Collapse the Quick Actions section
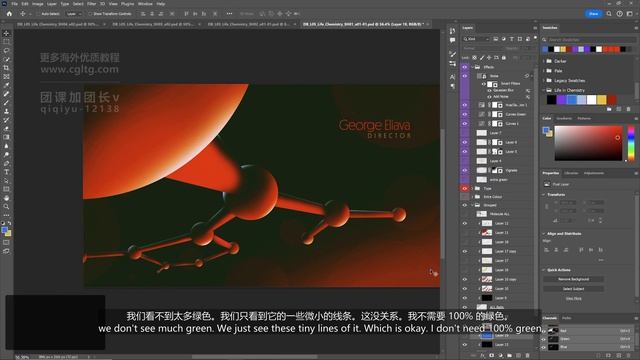640x360 pixels. pyautogui.click(x=544, y=270)
